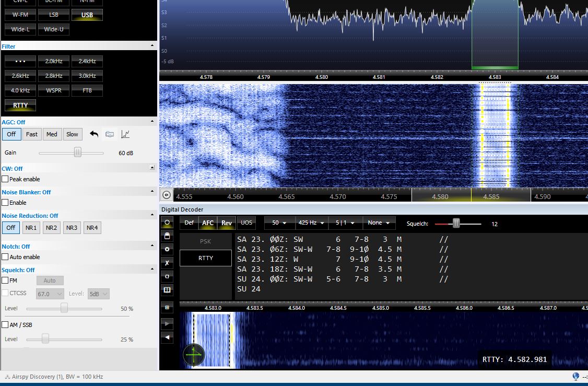Click the star icon in decoder sidebar
Screen dimensions: 588x386
pos(167,250)
